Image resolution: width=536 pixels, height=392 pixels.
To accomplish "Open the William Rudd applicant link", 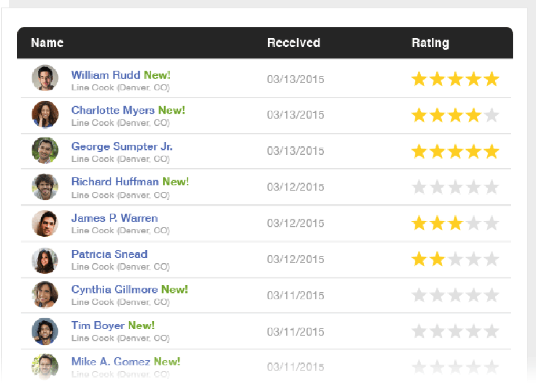I will pos(105,75).
